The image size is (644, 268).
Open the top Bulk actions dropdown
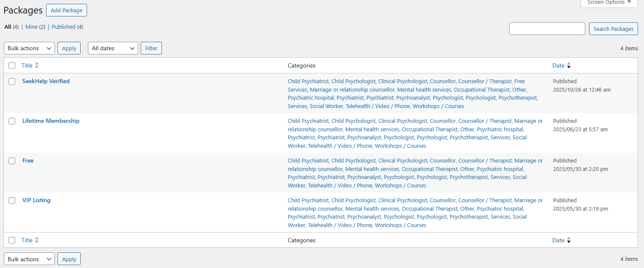pyautogui.click(x=29, y=48)
